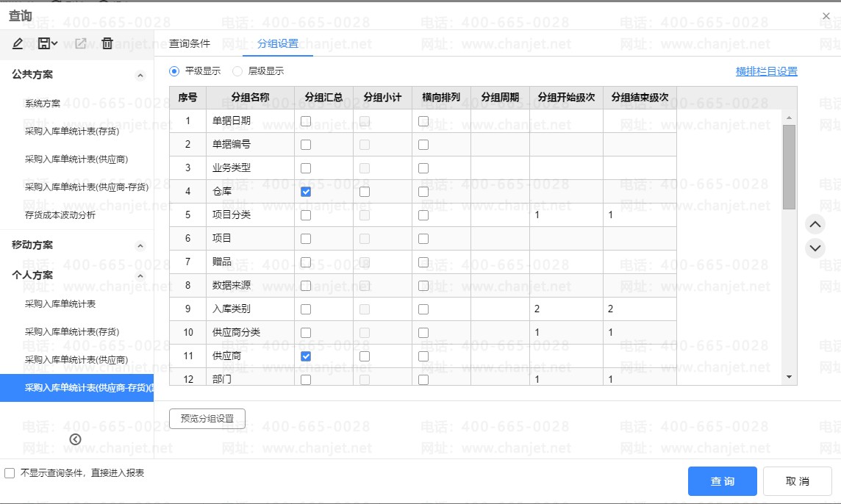Collapse the left panel with the circled arrow
This screenshot has width=841, height=504.
point(75,439)
